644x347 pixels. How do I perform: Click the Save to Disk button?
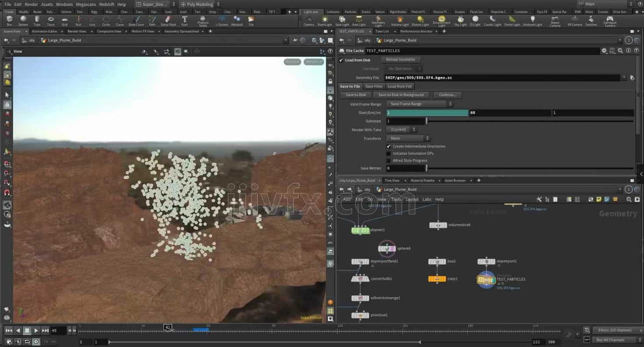356,95
